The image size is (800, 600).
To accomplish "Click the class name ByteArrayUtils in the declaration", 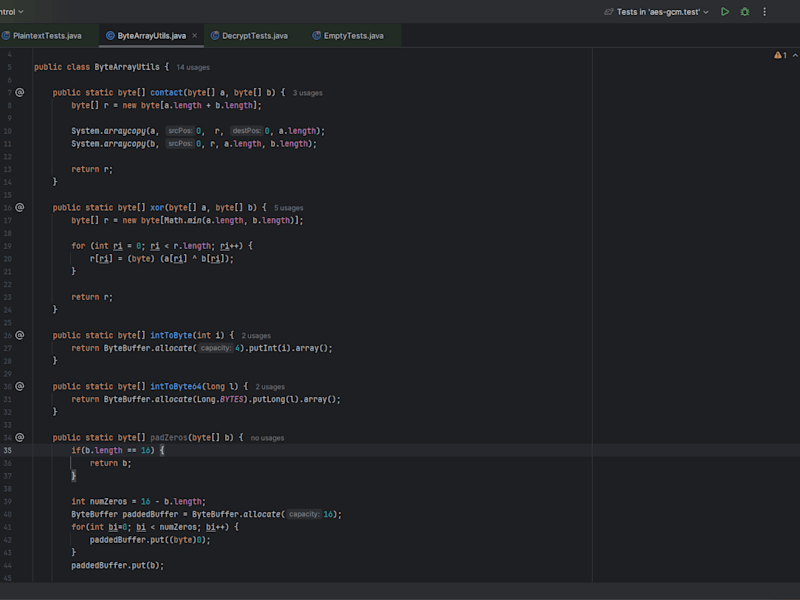I will pyautogui.click(x=127, y=67).
